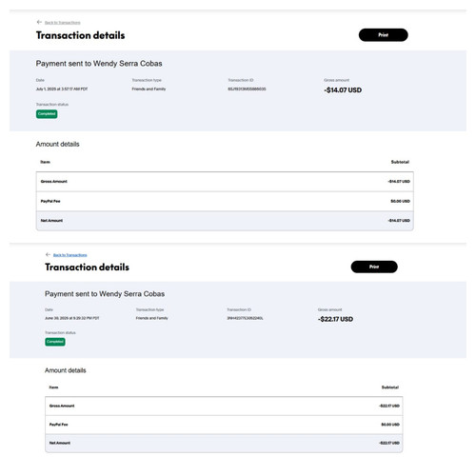Viewport: 476px width, 476px height.
Task: Select the PayPal Fee row in second table
Action: tap(224, 425)
